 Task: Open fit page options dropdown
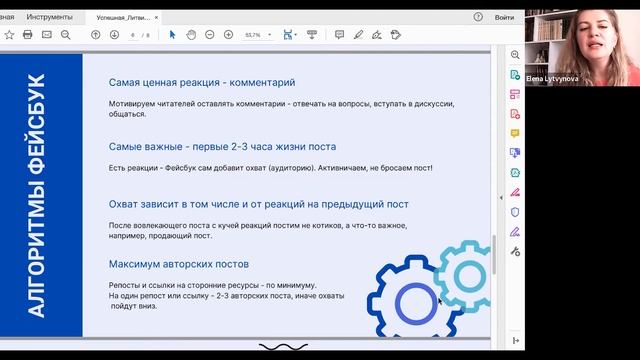[x=289, y=35]
